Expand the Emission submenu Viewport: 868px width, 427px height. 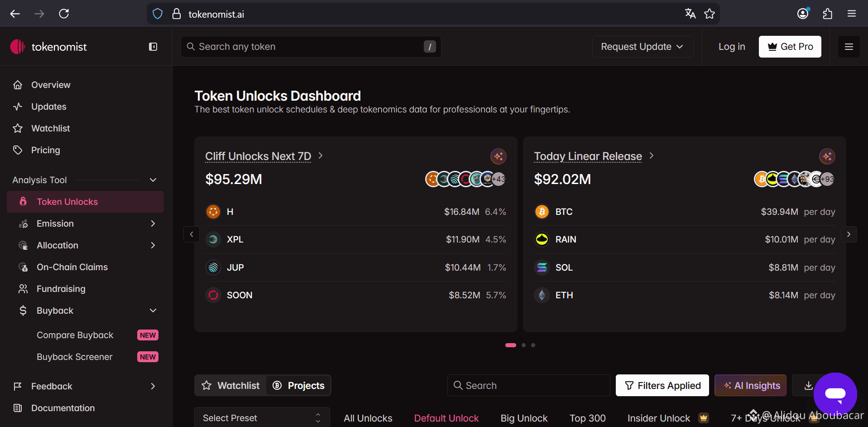(153, 223)
